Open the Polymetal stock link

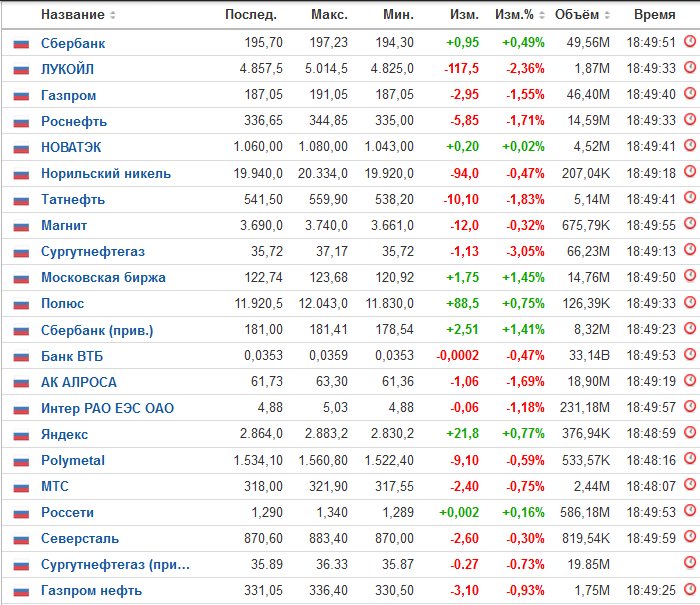(x=73, y=460)
